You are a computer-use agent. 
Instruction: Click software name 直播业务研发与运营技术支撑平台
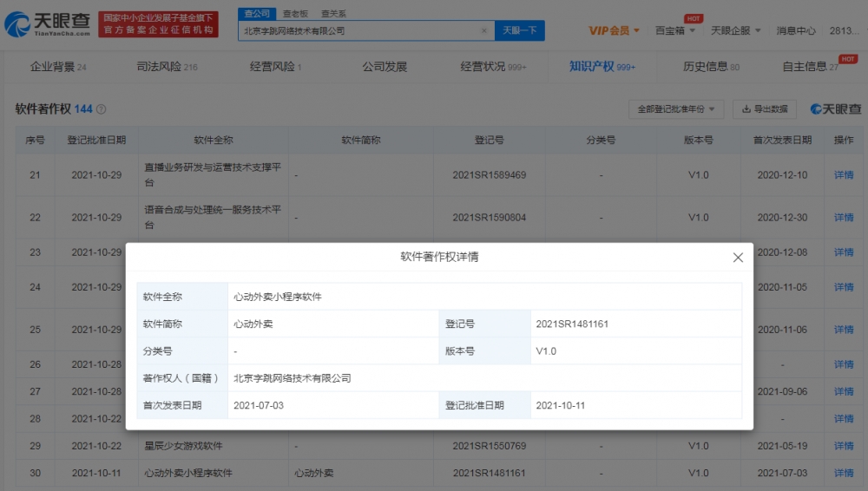tap(214, 175)
